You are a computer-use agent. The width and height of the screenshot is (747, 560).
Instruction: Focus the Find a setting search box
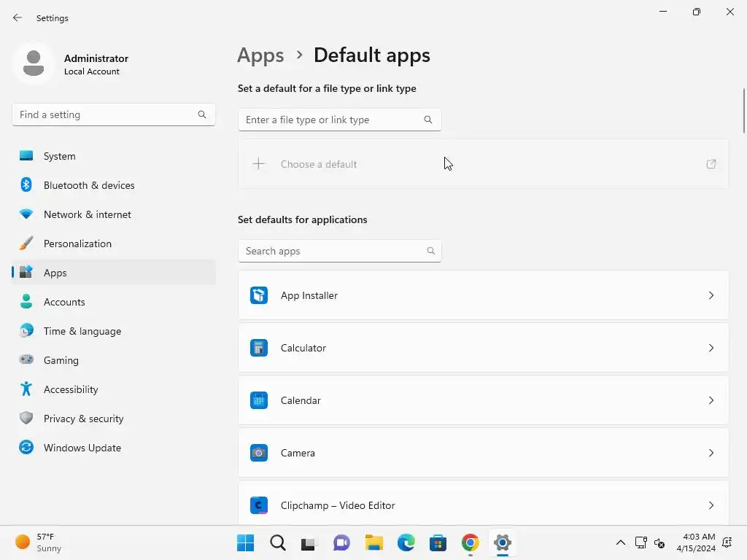[x=113, y=114]
